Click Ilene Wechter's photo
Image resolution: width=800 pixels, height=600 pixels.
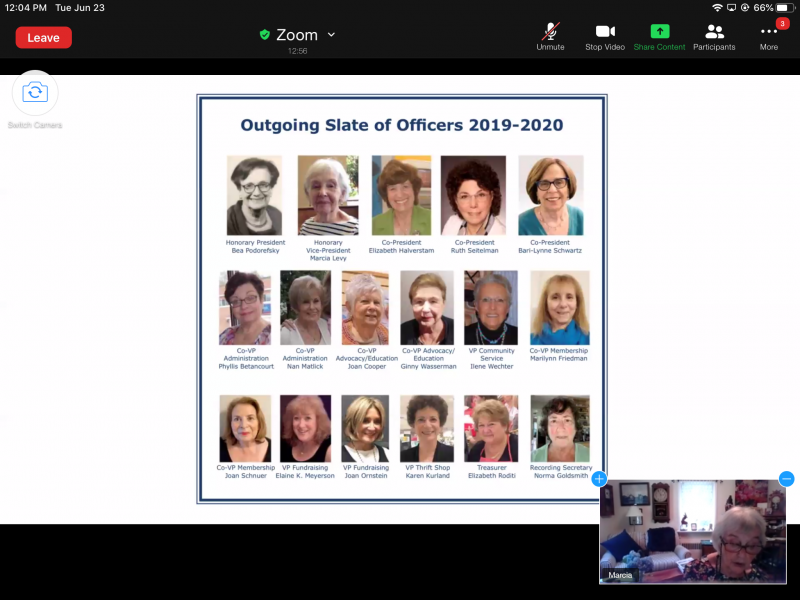[x=491, y=308]
